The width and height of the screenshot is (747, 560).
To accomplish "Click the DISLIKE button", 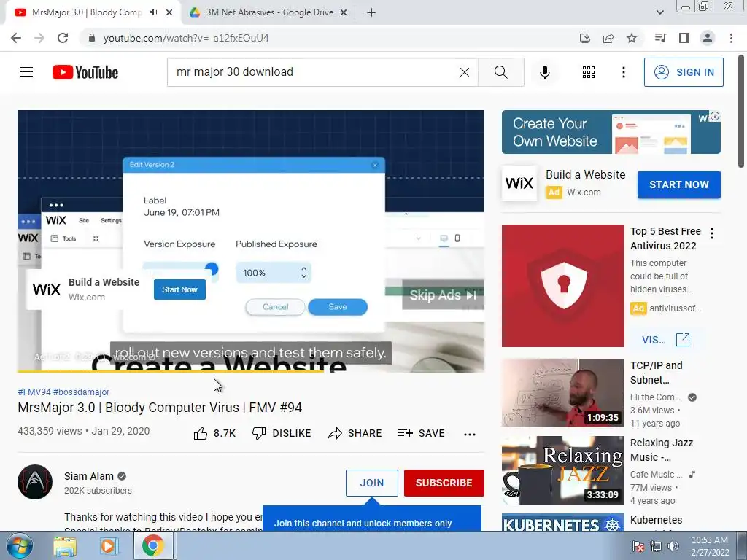I will (x=282, y=433).
